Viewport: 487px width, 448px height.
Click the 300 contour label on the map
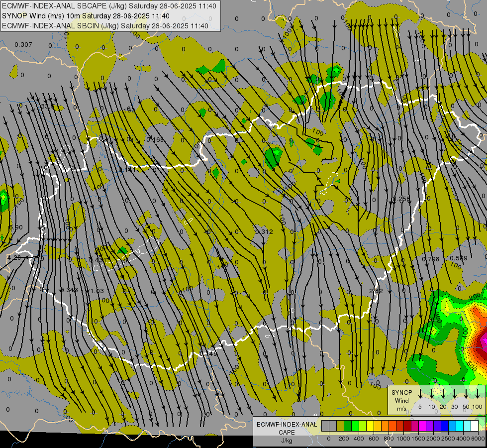click(x=437, y=318)
